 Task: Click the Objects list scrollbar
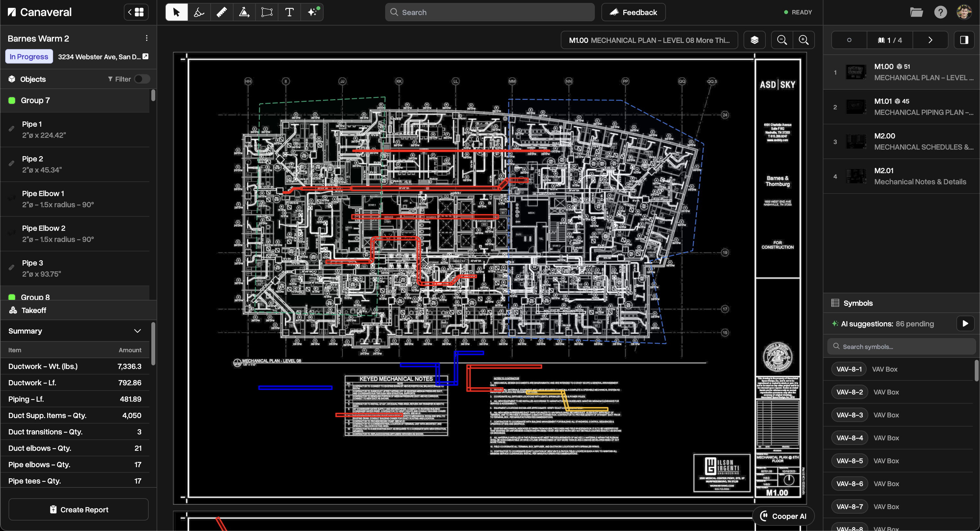153,95
